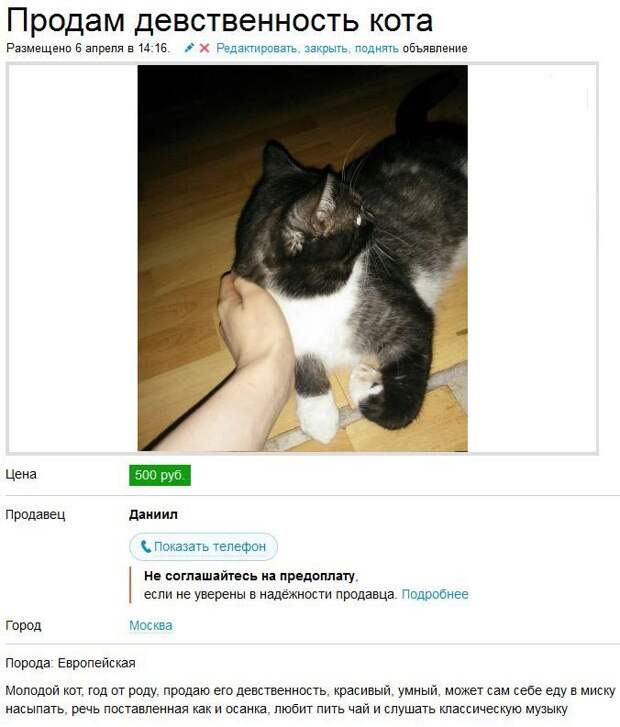
Task: Click the Показать телефон button
Action: (203, 547)
